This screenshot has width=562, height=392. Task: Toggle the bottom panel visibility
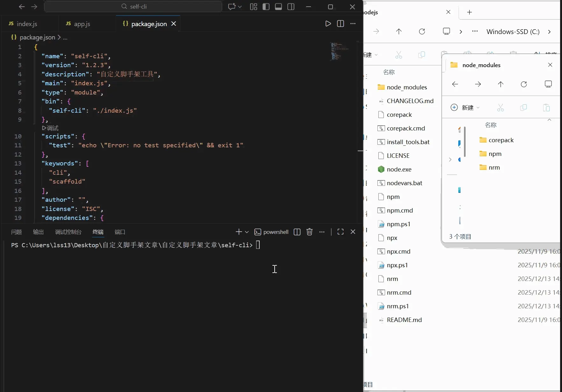278,7
